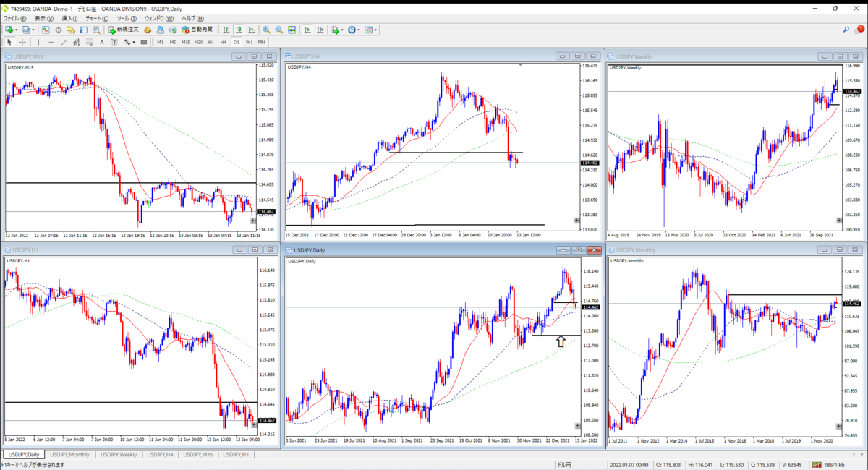Image resolution: width=868 pixels, height=470 pixels.
Task: Select the crosshair tool
Action: click(x=22, y=42)
